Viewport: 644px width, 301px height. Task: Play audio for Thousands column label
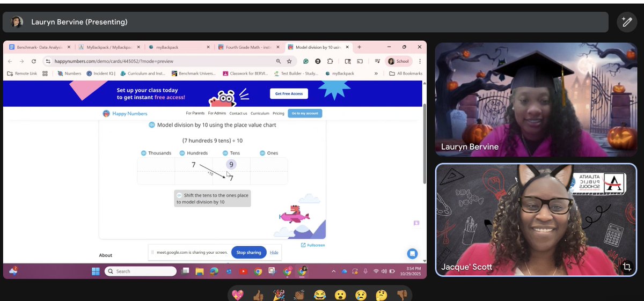(x=143, y=153)
